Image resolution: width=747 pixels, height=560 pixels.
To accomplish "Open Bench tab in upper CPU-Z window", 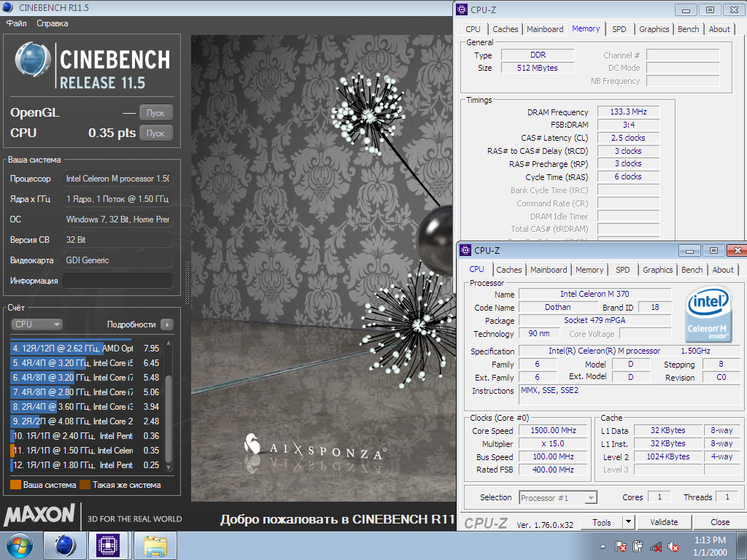I will click(689, 29).
